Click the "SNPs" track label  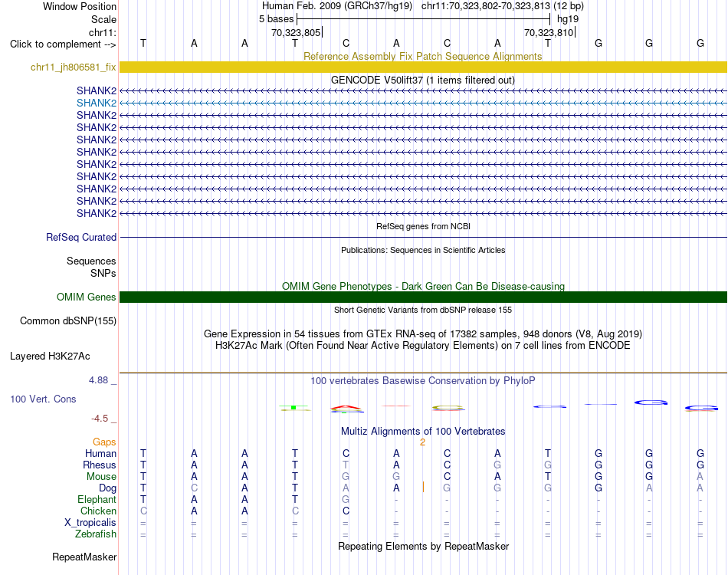pyautogui.click(x=103, y=273)
